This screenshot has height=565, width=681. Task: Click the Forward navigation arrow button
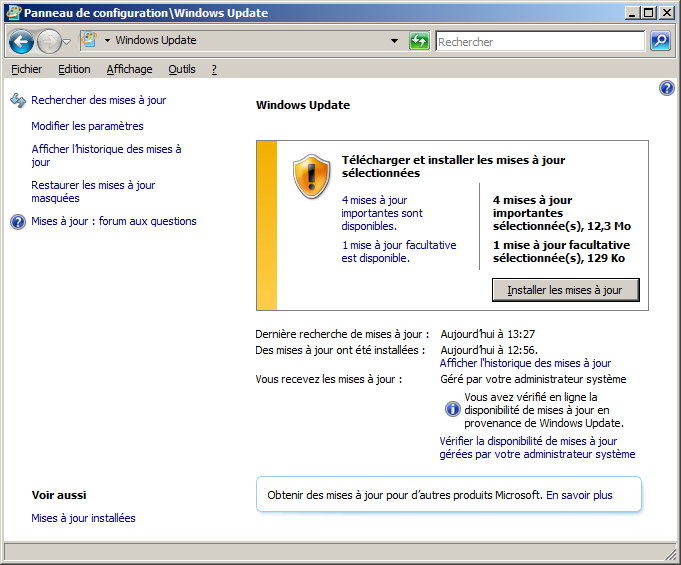48,41
